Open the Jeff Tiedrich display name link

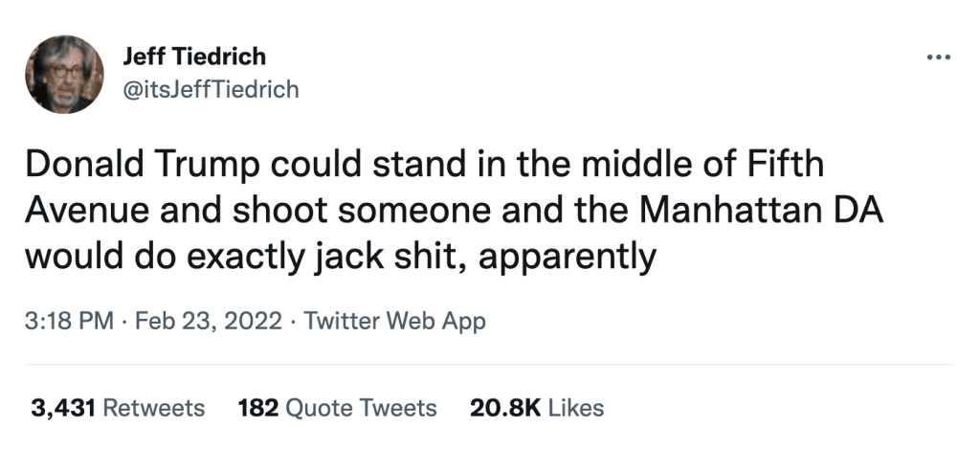coord(195,57)
